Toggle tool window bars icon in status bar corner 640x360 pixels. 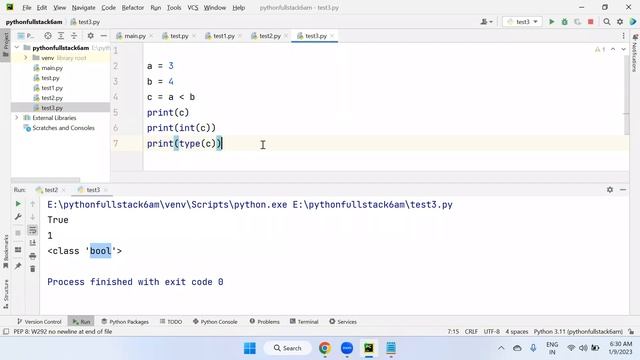pyautogui.click(x=6, y=332)
